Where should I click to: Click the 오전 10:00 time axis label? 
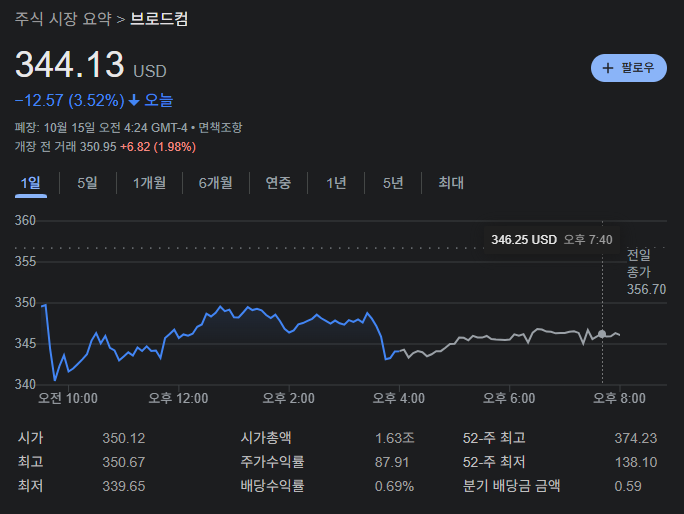68,398
